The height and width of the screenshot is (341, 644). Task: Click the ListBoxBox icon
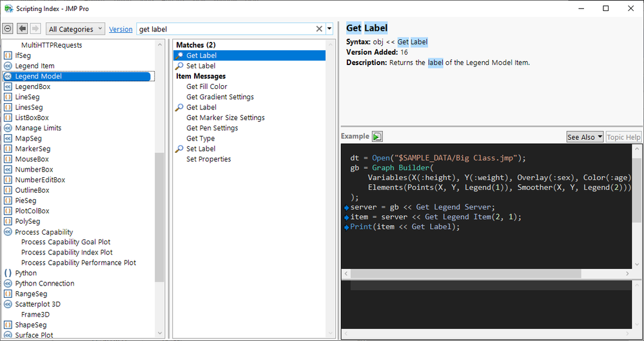[8, 117]
